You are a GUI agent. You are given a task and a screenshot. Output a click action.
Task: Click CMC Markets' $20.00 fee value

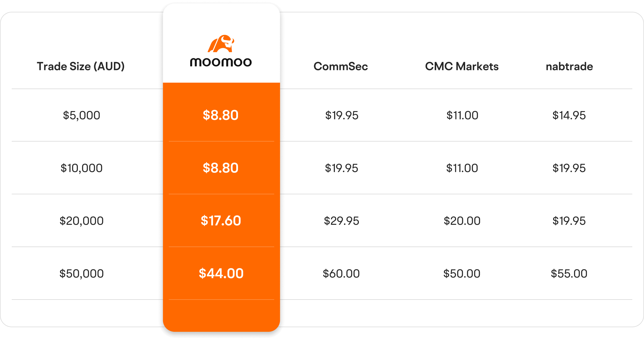[462, 221]
